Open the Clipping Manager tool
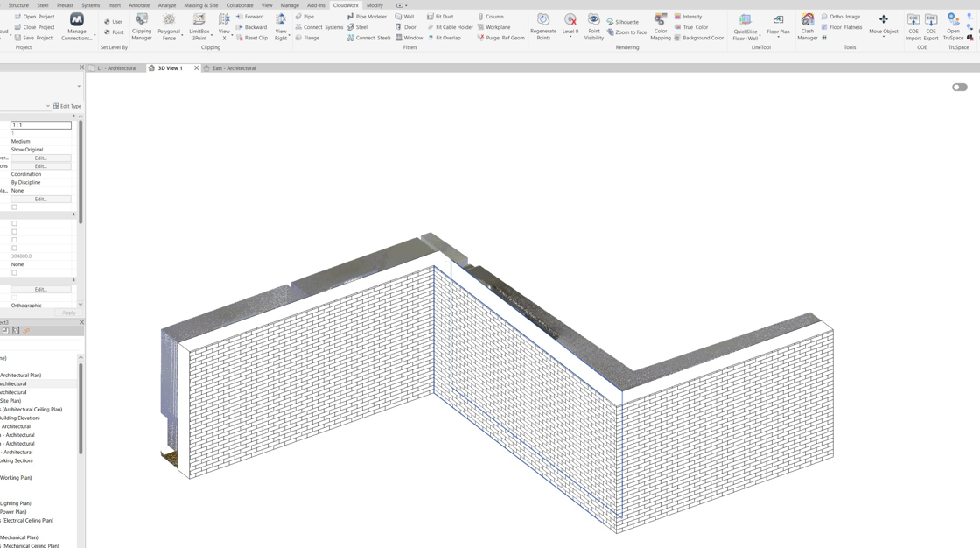980x548 pixels. [142, 27]
